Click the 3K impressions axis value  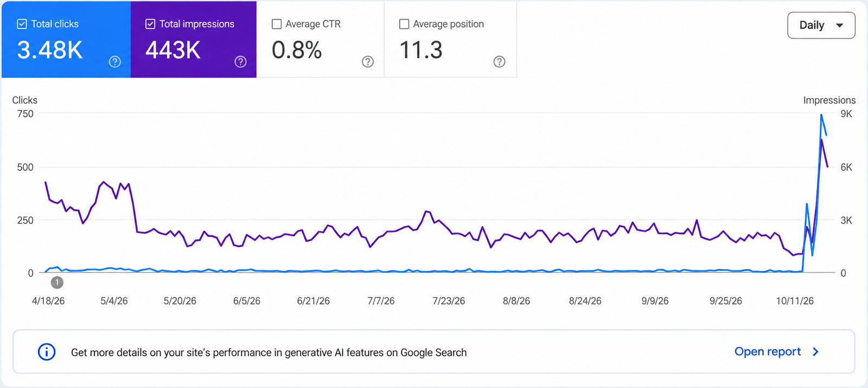click(x=846, y=221)
